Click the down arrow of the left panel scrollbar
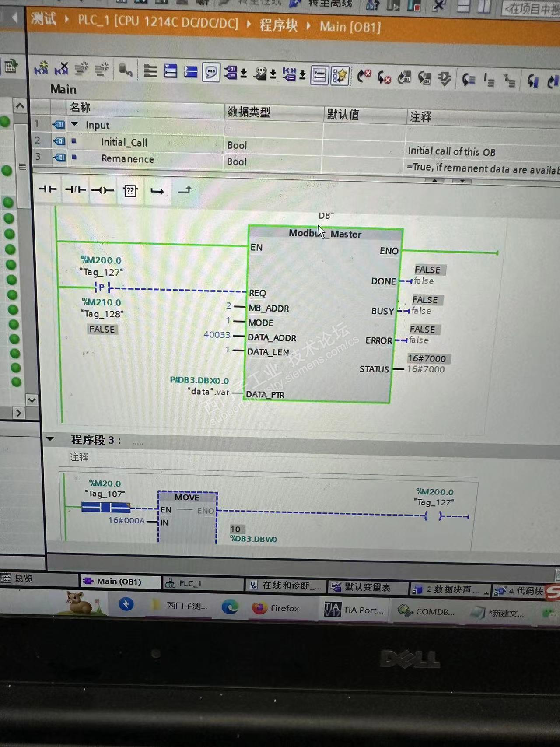 [31, 400]
